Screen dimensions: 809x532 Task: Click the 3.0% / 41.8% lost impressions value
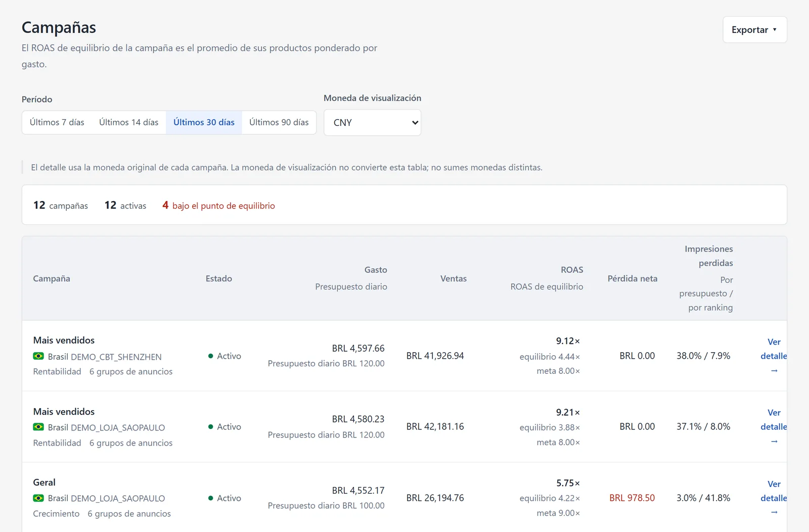click(x=703, y=498)
